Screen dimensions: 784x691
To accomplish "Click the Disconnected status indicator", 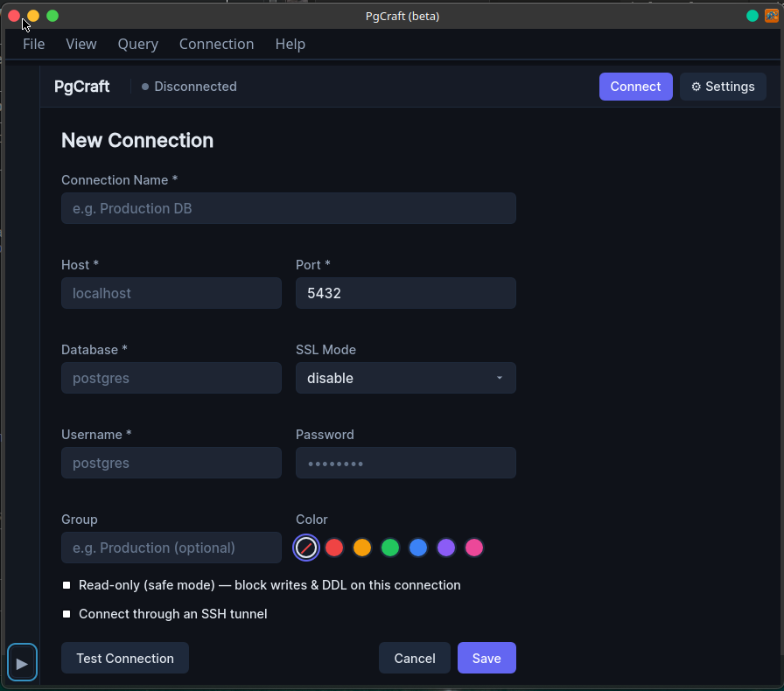I will (189, 87).
